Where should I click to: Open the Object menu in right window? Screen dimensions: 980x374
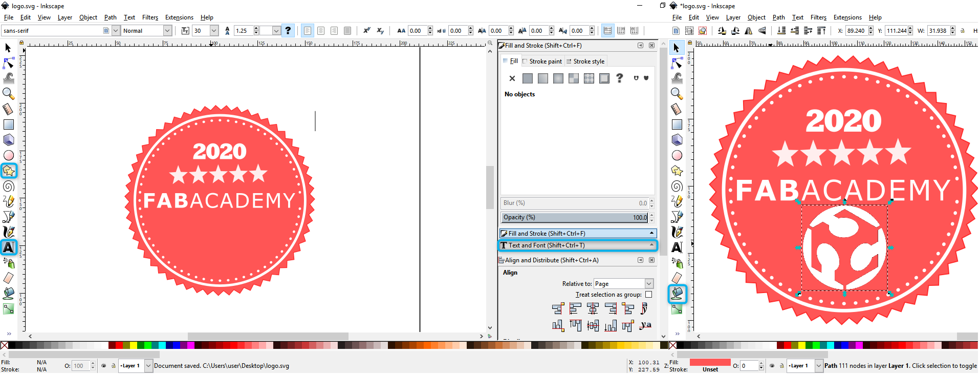(756, 17)
